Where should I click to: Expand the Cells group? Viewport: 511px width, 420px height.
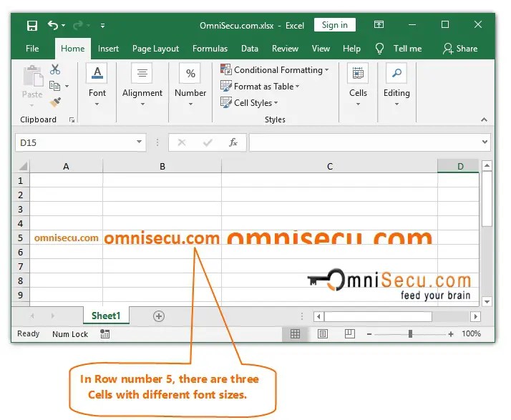pos(358,84)
